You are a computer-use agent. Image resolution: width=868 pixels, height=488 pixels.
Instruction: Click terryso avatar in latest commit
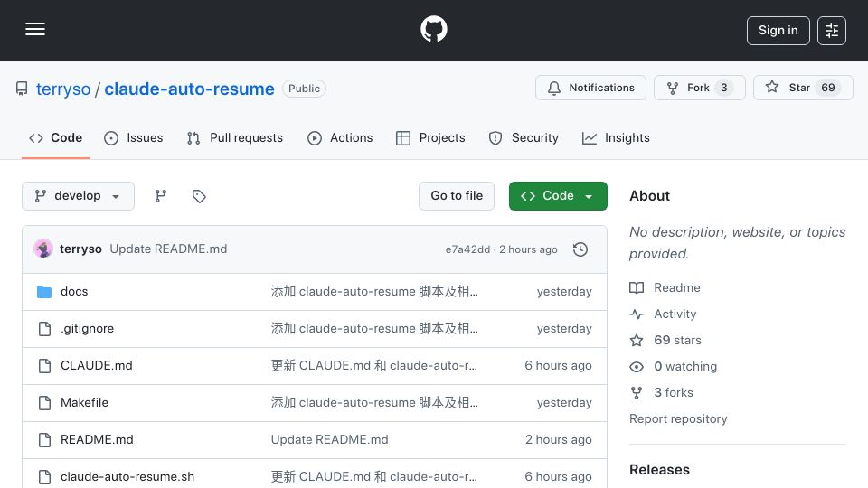pos(43,249)
